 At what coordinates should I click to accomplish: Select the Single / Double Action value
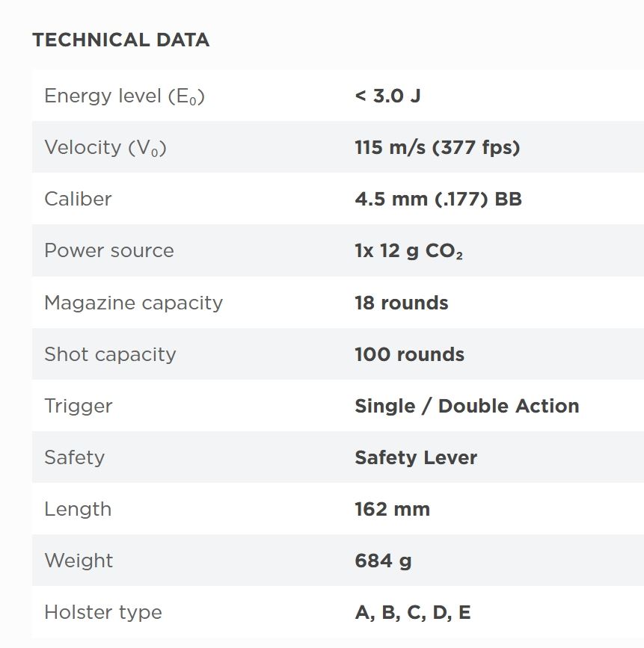(467, 406)
